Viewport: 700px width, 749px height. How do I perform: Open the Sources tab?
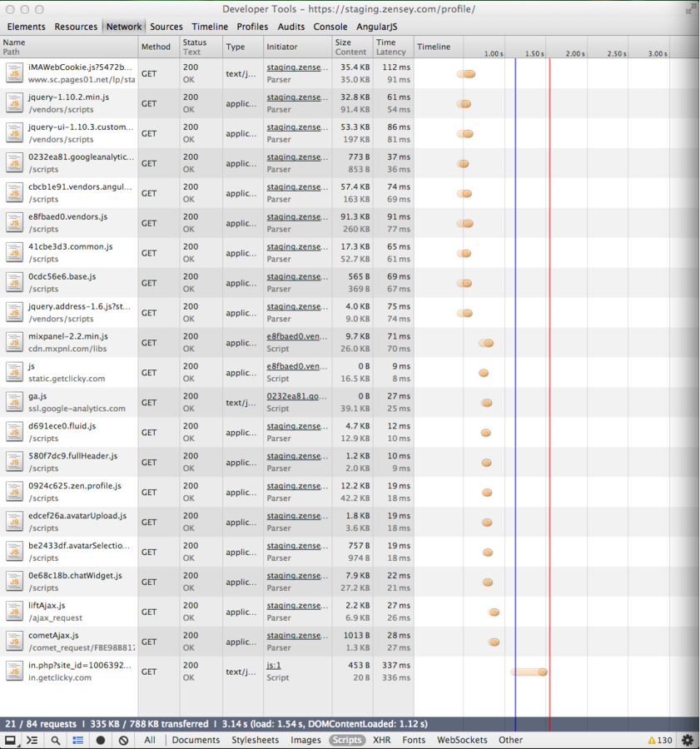166,27
